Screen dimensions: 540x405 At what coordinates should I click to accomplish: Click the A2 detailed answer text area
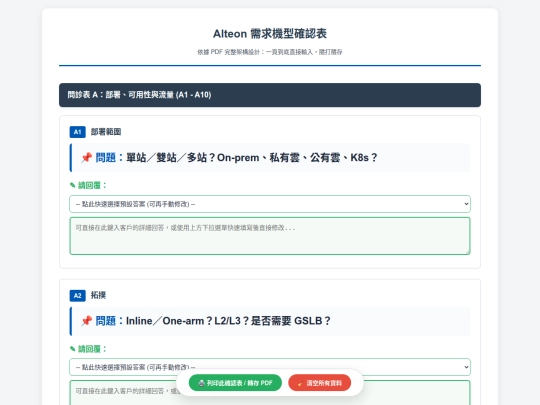270,393
